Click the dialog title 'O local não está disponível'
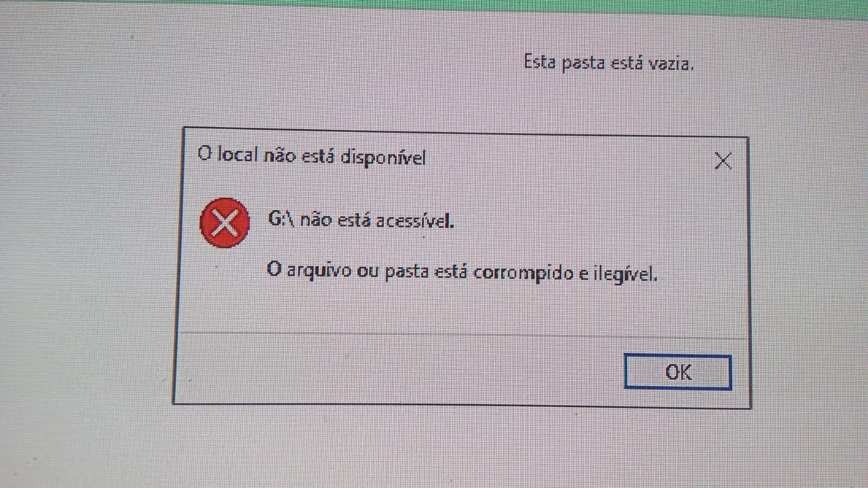The image size is (868, 488). (x=312, y=156)
